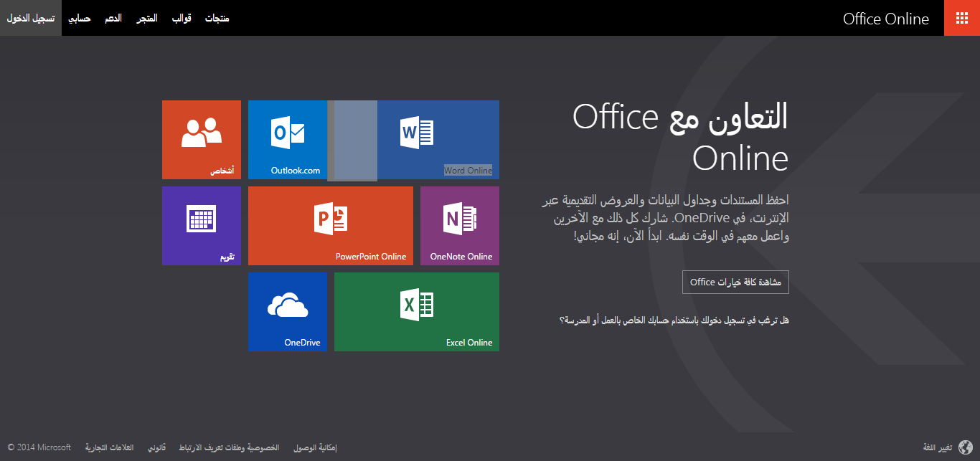Select the المتجر store menu item
980x461 pixels.
147,18
